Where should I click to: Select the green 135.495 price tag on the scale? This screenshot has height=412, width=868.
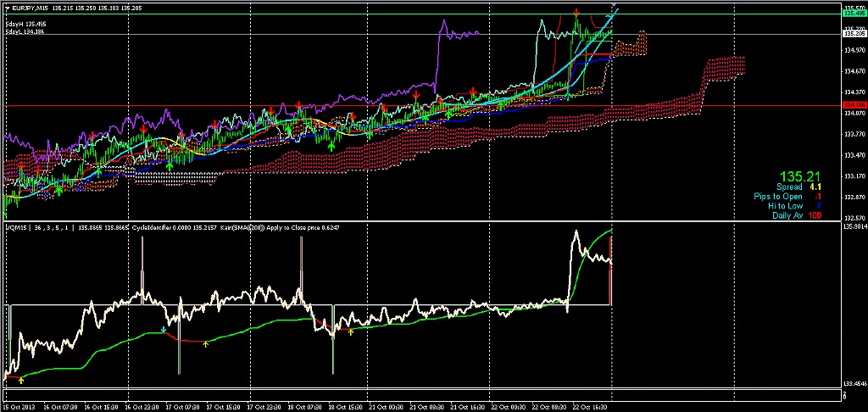point(853,14)
